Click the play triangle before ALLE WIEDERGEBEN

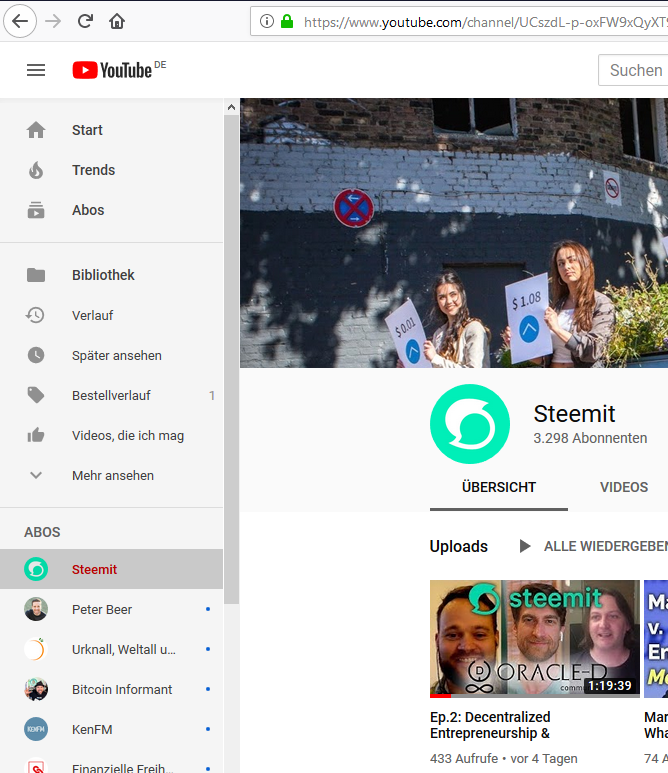click(x=525, y=546)
